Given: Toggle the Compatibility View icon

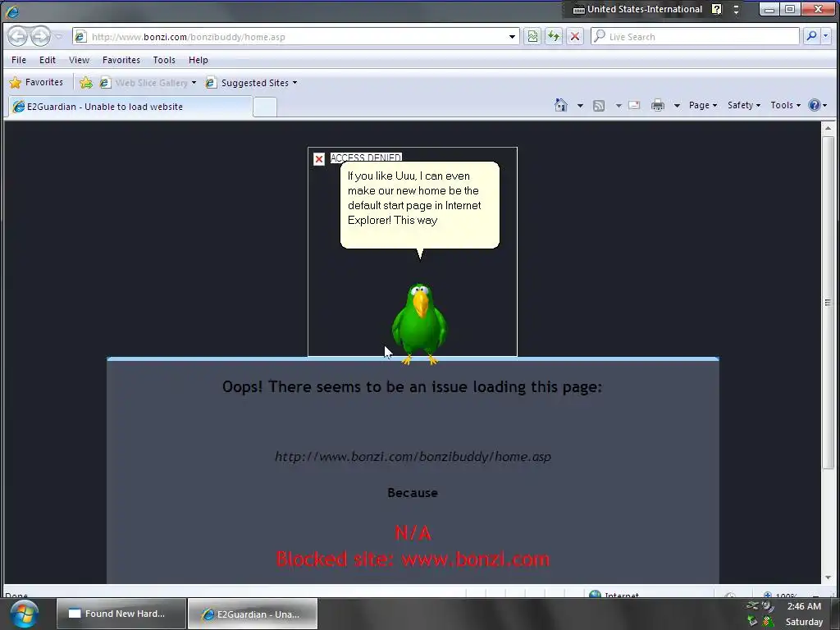Looking at the screenshot, I should coord(532,36).
